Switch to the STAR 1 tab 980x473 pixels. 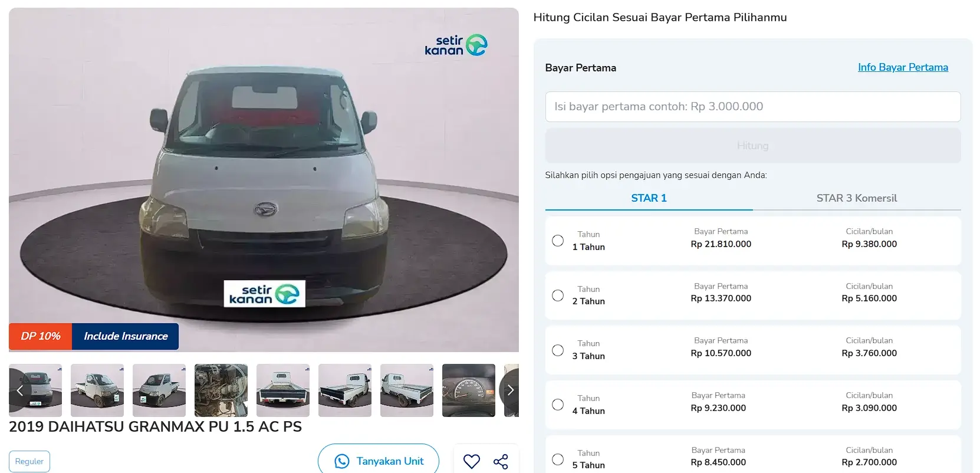[x=649, y=198]
